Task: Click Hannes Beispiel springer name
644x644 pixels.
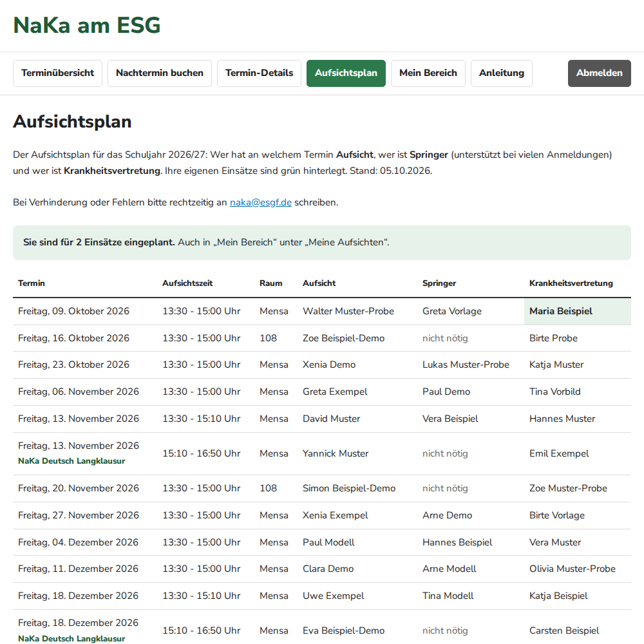Action: pos(457,542)
